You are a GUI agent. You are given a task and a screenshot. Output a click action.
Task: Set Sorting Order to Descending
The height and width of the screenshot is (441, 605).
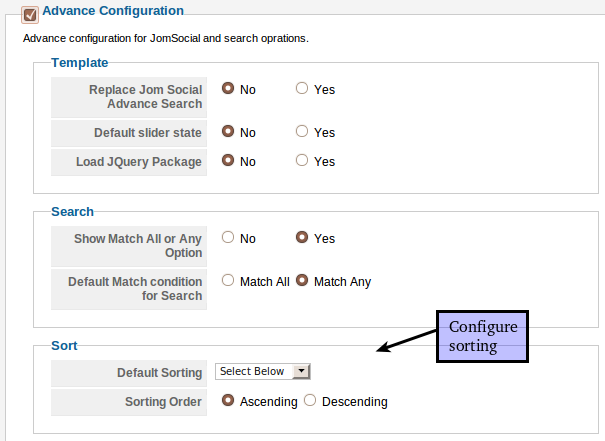click(310, 401)
